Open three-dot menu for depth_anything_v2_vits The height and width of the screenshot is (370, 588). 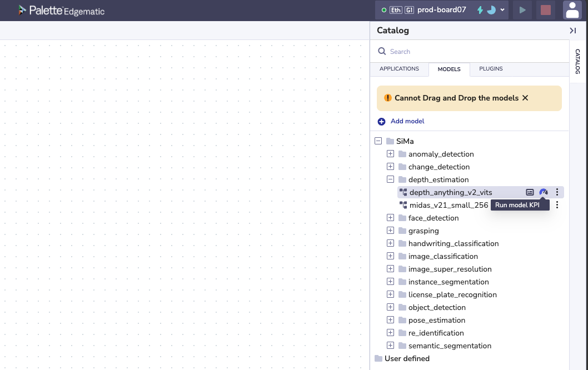557,192
